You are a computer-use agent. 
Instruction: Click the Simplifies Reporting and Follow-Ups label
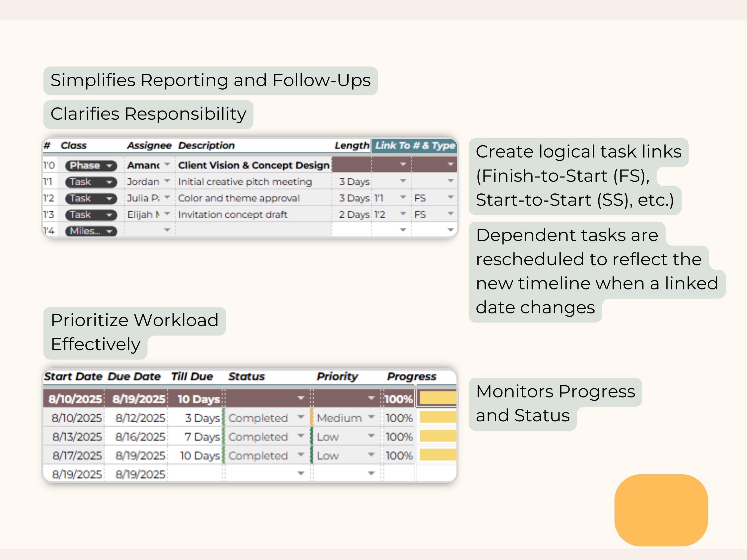pos(210,81)
